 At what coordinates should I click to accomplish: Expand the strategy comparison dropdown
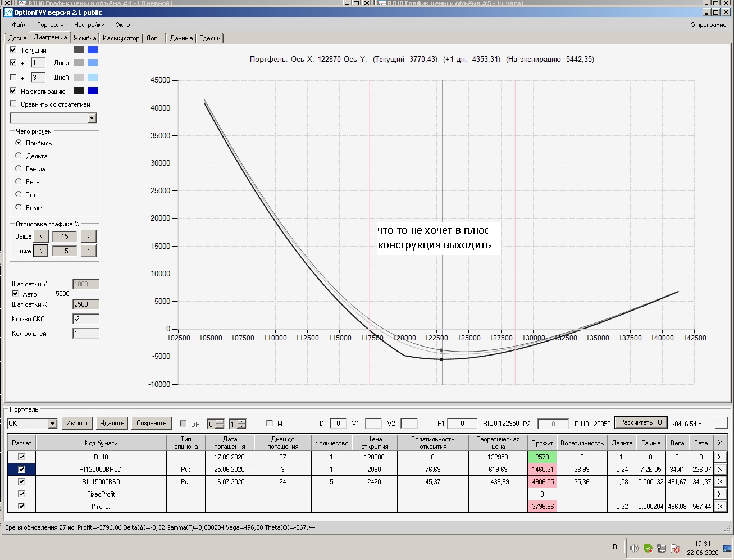[x=92, y=118]
